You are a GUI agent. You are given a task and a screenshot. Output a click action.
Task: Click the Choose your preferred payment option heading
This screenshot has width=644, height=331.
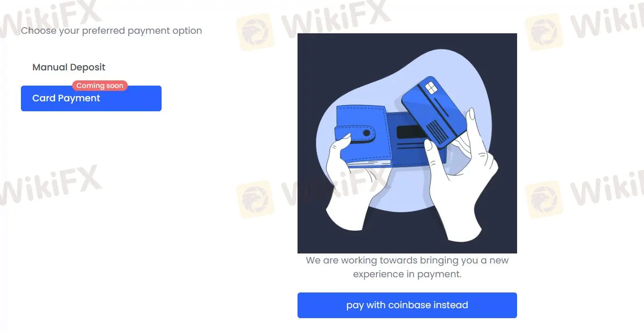pos(111,30)
